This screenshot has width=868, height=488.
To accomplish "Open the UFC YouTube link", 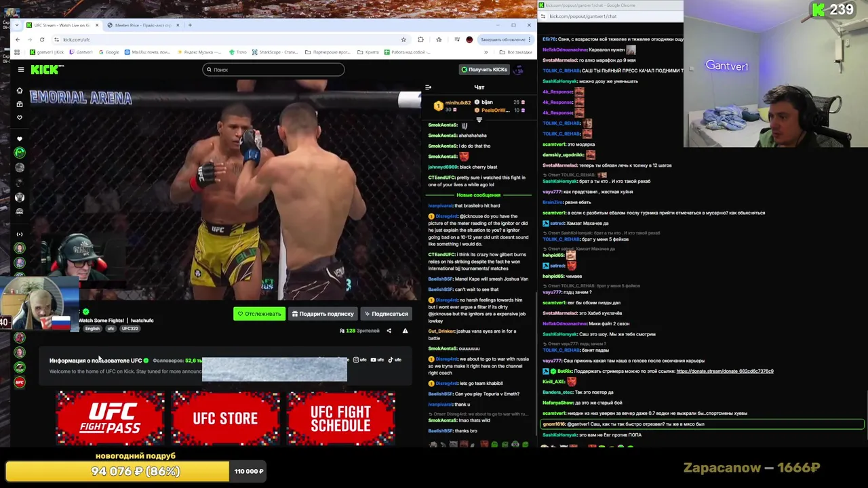I will 376,360.
